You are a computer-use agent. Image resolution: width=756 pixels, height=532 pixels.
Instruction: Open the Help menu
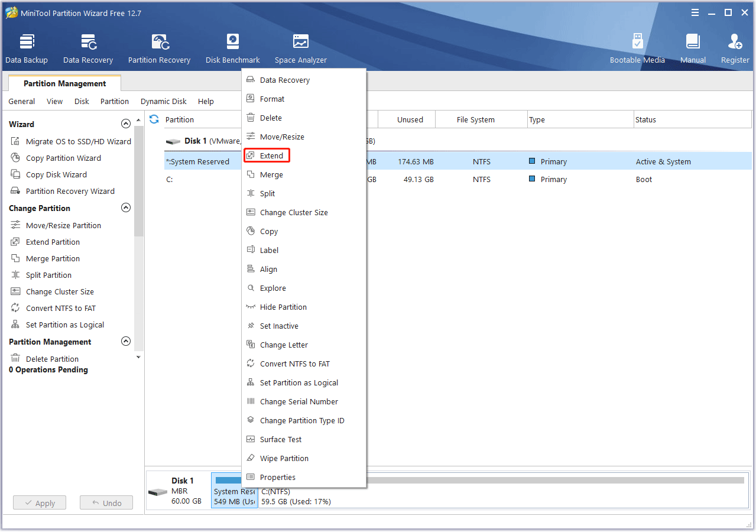(206, 101)
